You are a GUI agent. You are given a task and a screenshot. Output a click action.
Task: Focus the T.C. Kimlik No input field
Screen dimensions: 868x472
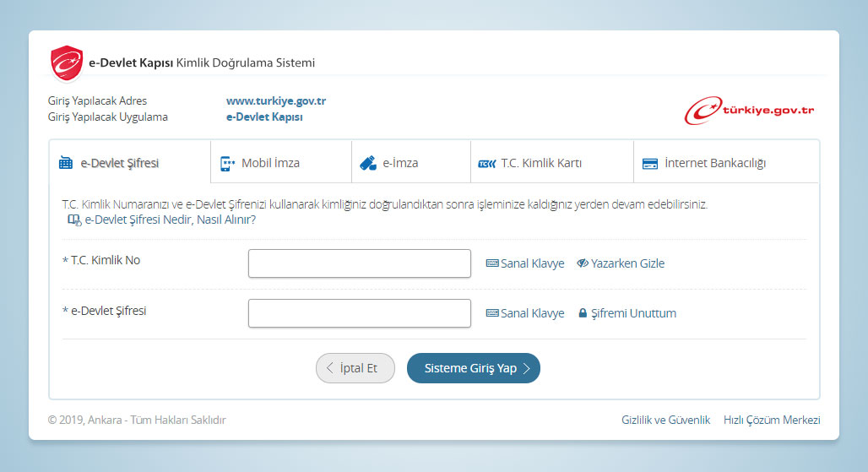(359, 263)
